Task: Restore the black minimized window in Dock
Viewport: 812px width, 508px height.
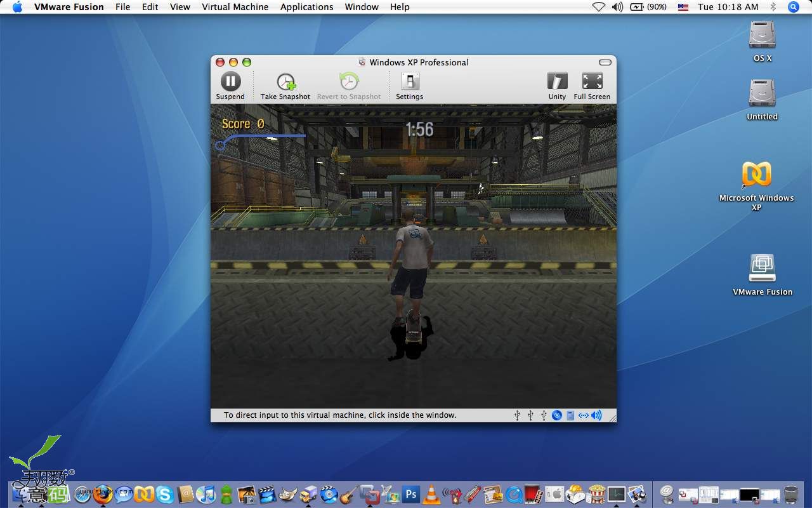Action: 749,494
